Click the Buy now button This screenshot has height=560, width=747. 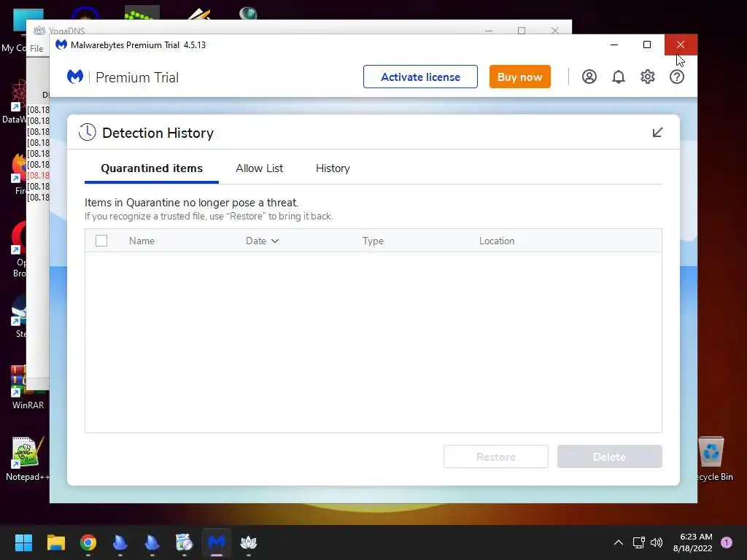pyautogui.click(x=519, y=77)
